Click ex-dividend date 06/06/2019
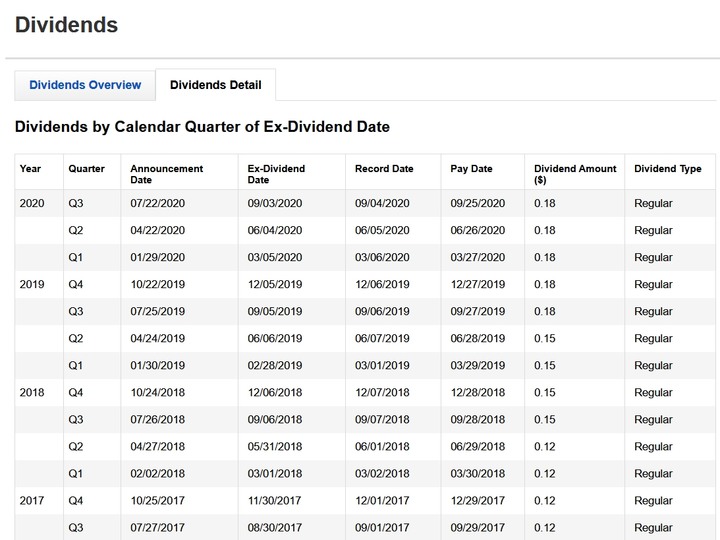The height and width of the screenshot is (540, 720). click(x=275, y=338)
